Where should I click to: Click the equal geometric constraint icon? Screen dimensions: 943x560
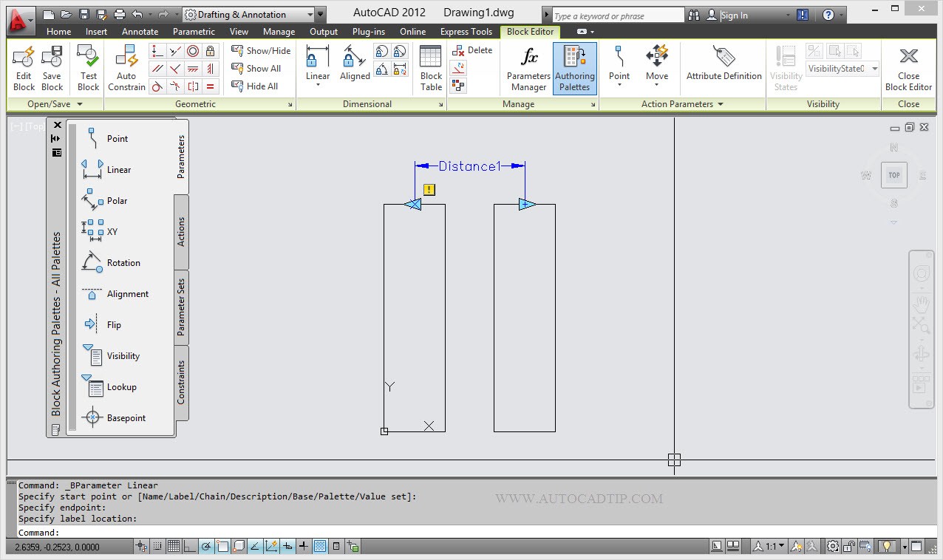pos(211,86)
